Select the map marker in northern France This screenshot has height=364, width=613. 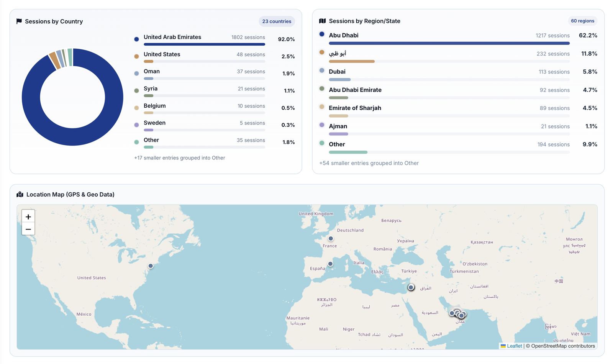331,238
